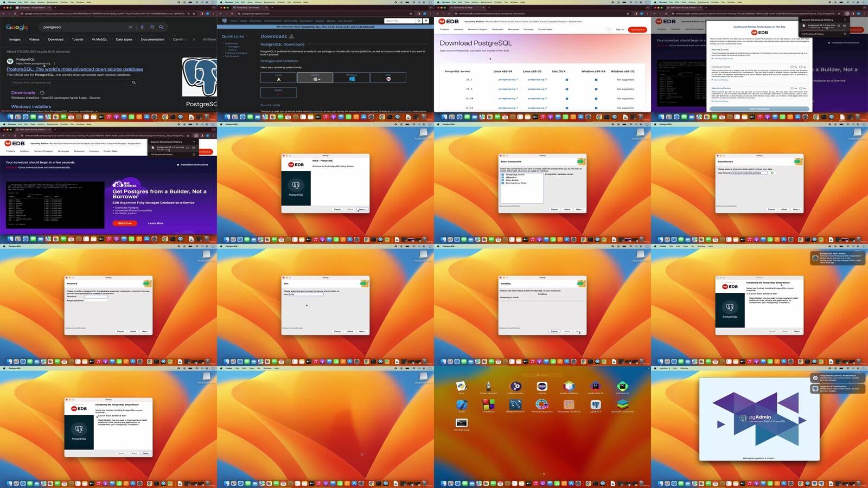This screenshot has height=488, width=868.
Task: Open IntelliJ IDEA CE in Launchpad
Action: (596, 387)
